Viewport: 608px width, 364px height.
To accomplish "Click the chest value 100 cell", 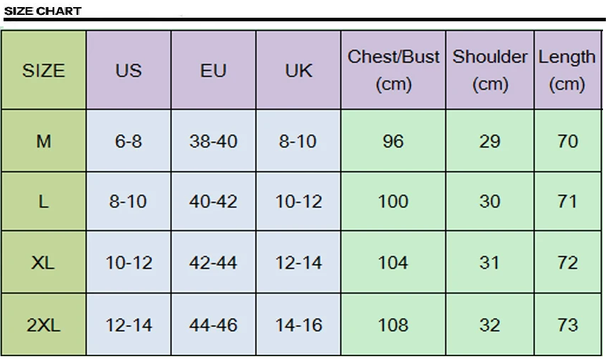I will (x=393, y=202).
